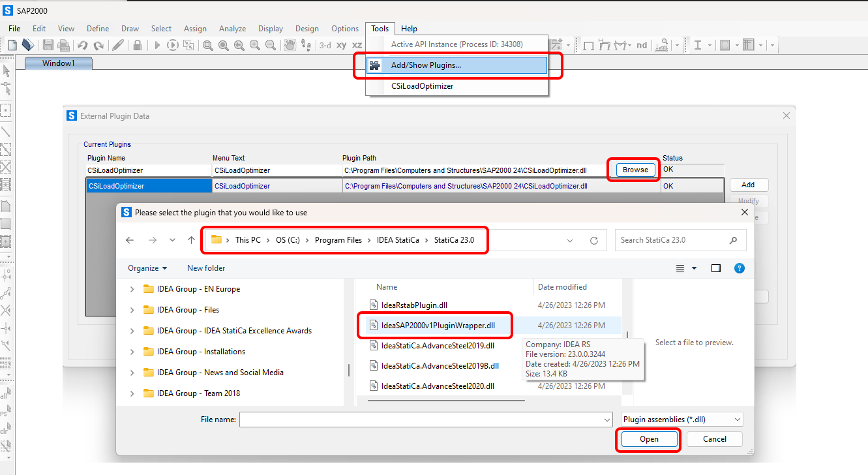Expand the view options dropdown arrow

(x=695, y=268)
